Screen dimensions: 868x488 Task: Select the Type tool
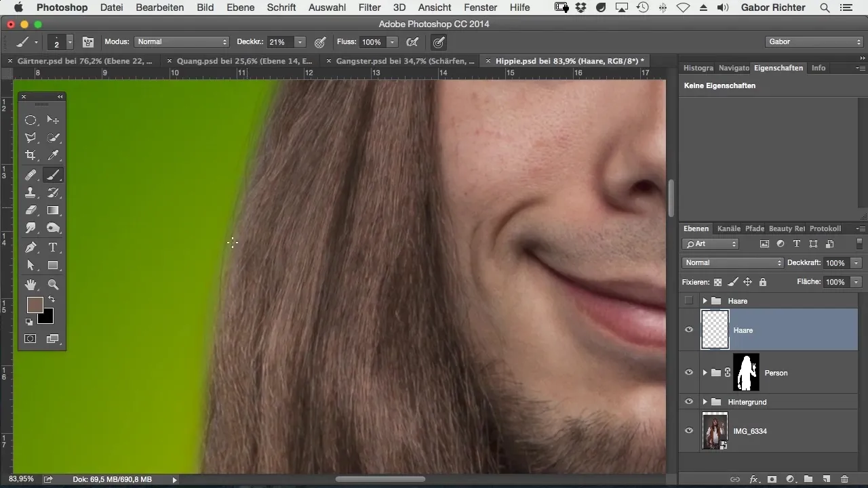pyautogui.click(x=53, y=247)
